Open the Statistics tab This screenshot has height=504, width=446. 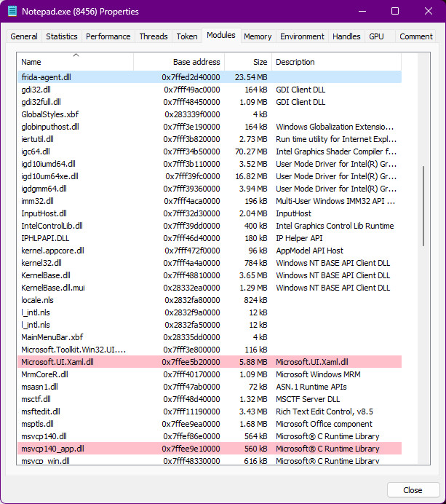pos(62,36)
